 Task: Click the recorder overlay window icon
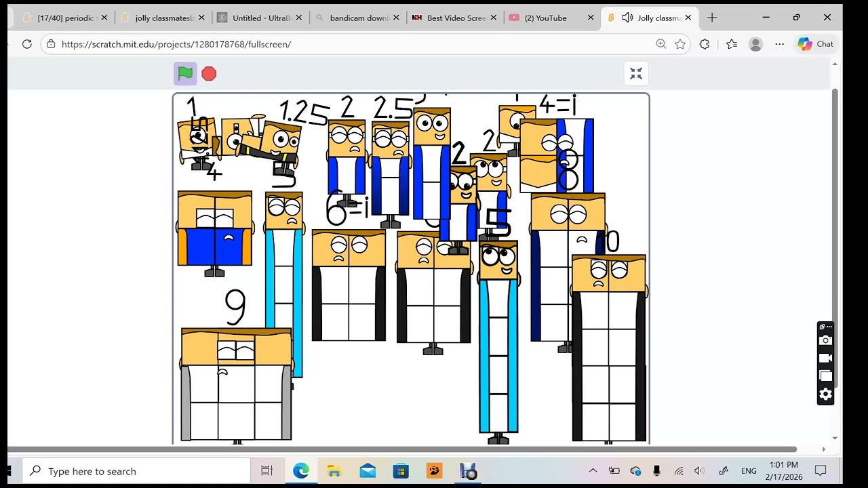tap(825, 376)
